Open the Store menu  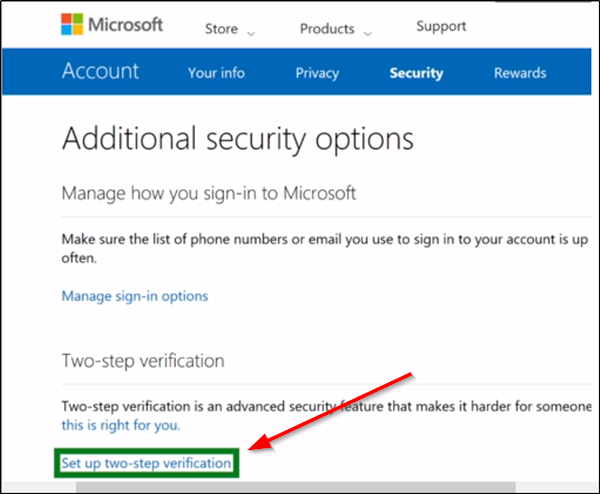click(x=221, y=29)
